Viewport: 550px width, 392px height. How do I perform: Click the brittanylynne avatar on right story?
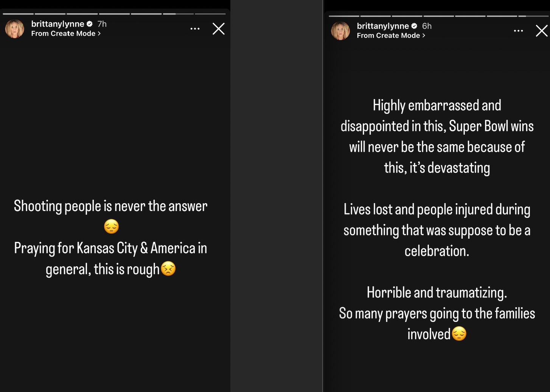tap(340, 31)
